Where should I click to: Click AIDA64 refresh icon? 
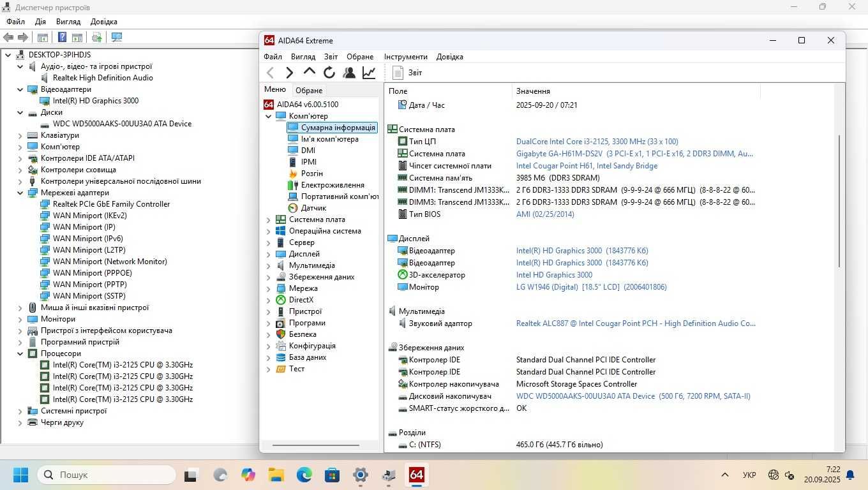click(x=329, y=73)
